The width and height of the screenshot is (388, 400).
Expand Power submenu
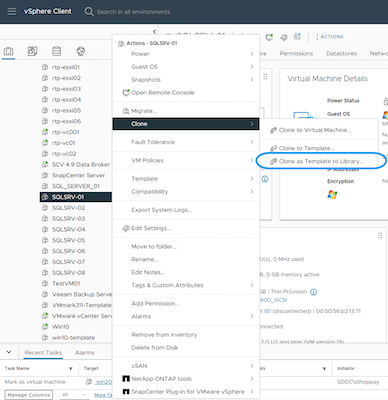coord(186,54)
